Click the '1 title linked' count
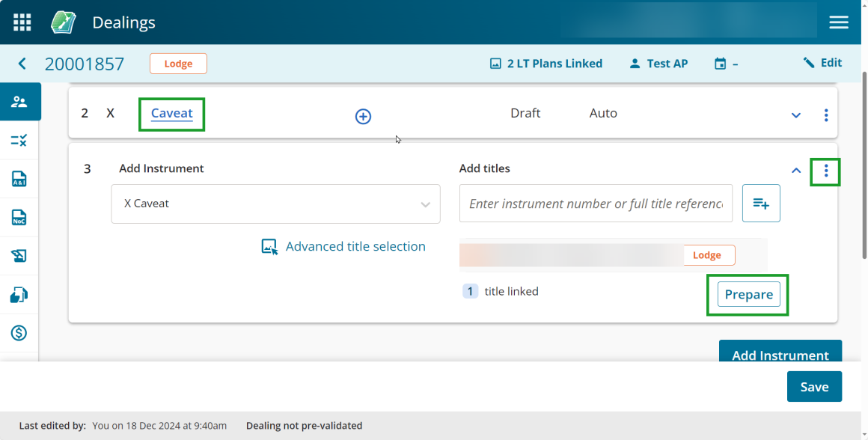 501,291
